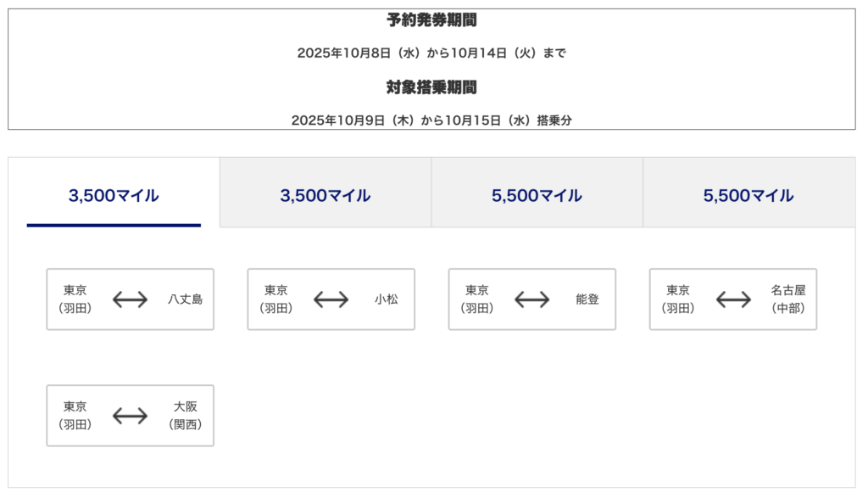Open the last 5,500マイル tab
This screenshot has width=868, height=498.
(x=748, y=195)
